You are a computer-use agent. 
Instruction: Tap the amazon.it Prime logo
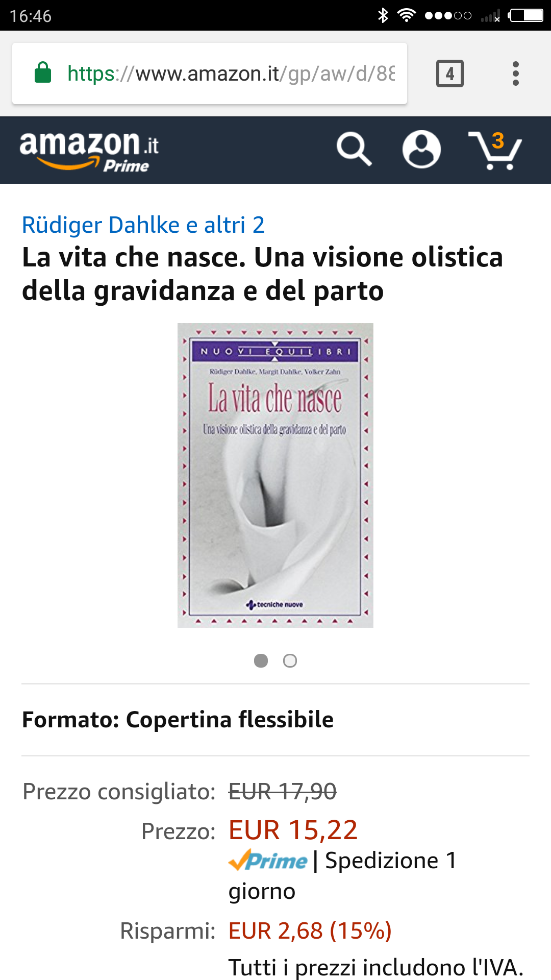[89, 151]
